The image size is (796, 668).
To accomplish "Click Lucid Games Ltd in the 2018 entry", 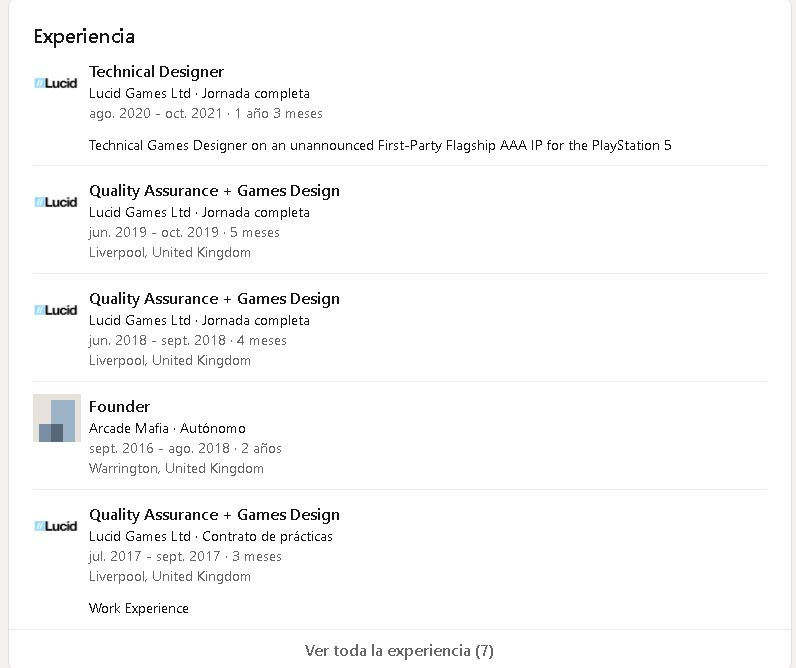I will point(140,321).
